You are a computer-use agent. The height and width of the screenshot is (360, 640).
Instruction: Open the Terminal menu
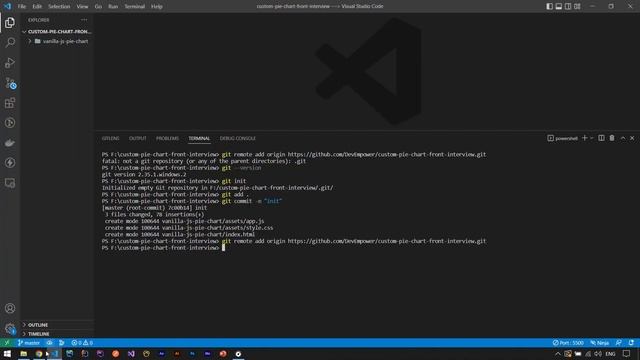135,7
